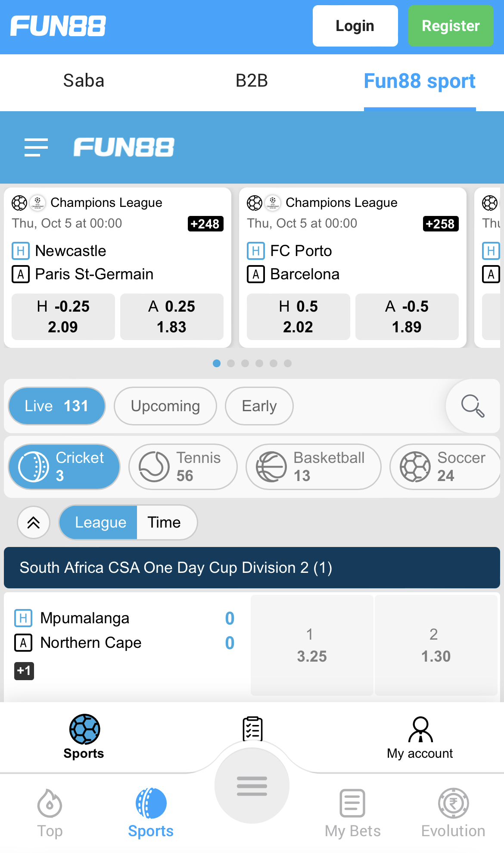Tap the center round menu button
504x853 pixels.
pos(252,786)
